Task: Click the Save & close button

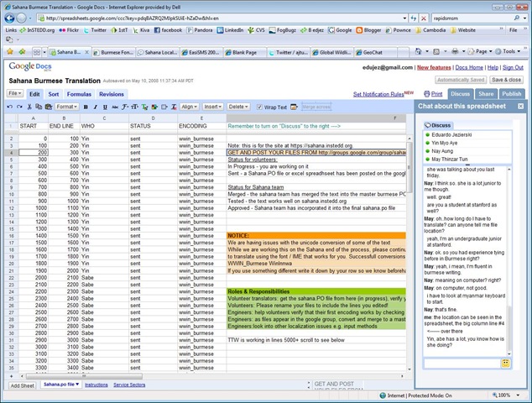Action: click(x=506, y=80)
